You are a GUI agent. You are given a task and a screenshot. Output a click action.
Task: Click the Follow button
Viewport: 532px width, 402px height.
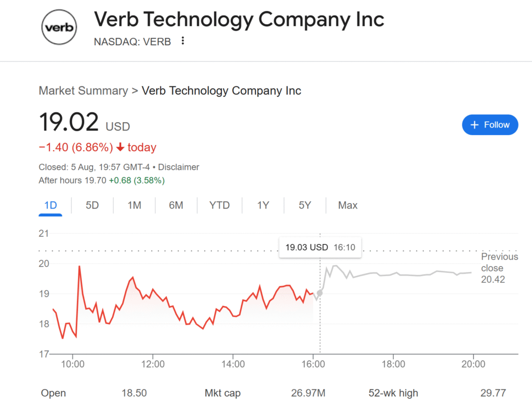pyautogui.click(x=489, y=125)
